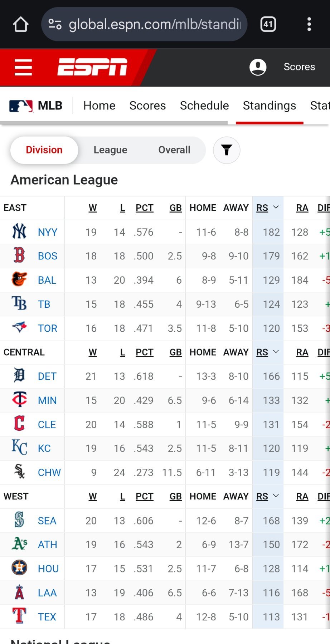Click the ESPN logo
330x644 pixels.
[x=92, y=67]
